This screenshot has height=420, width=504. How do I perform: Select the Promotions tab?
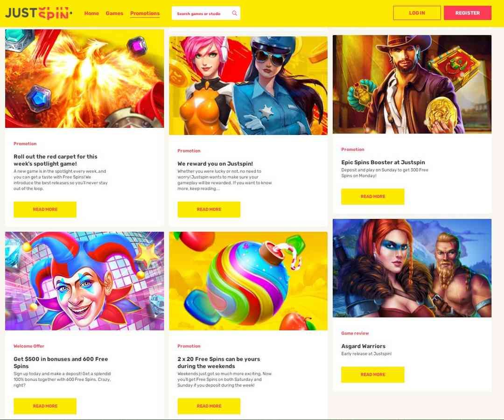[x=145, y=13]
